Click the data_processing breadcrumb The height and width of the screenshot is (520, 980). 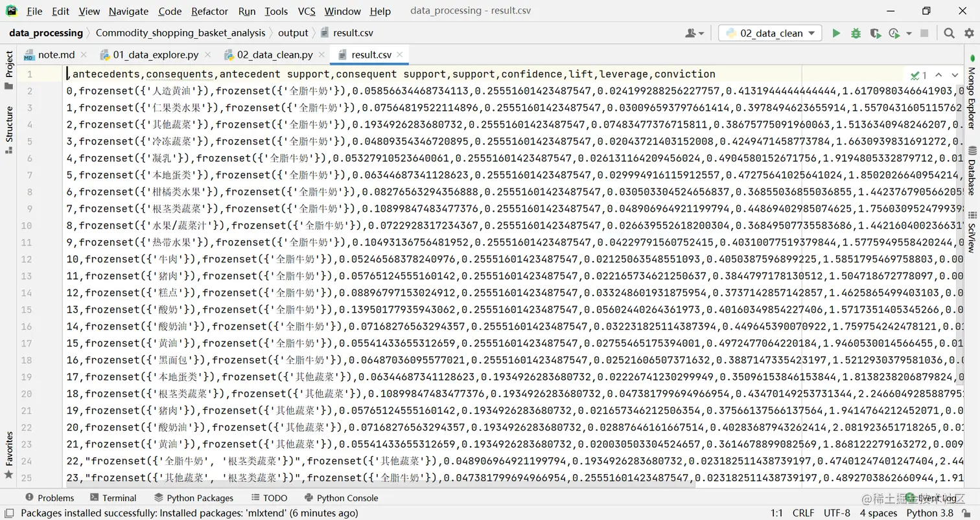tap(46, 33)
